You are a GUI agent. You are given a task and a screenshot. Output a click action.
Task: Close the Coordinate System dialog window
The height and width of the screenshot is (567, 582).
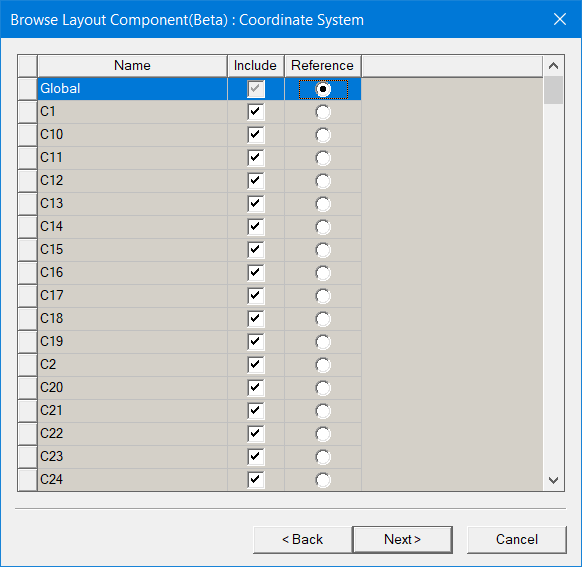[560, 19]
